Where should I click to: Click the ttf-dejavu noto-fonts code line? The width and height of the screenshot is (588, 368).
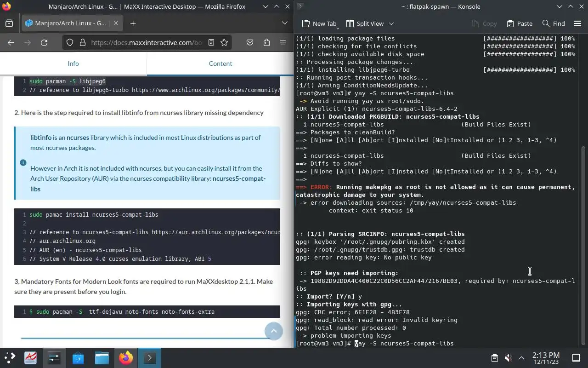(122, 312)
